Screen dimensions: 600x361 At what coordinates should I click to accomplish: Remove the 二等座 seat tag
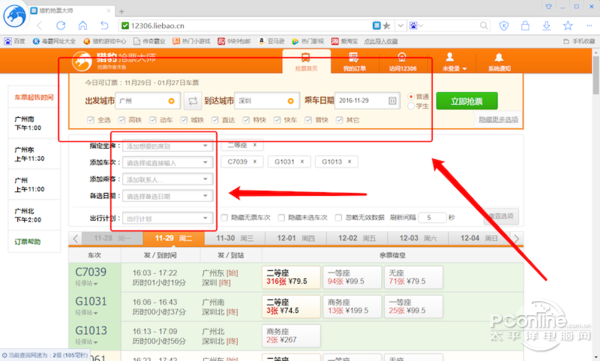click(254, 145)
